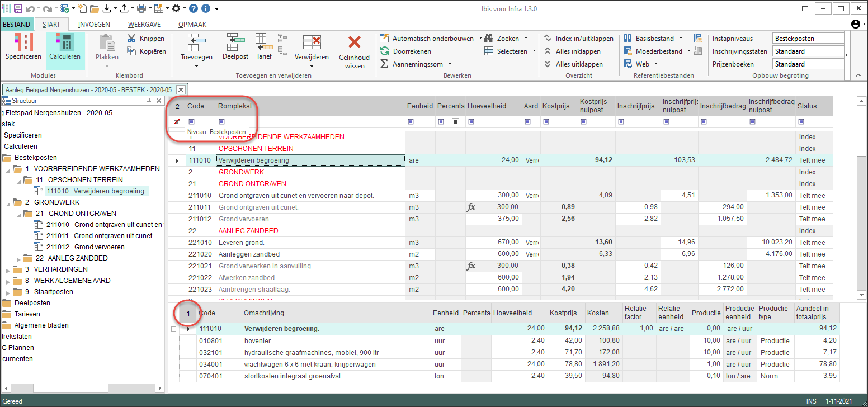Click Kopiëren in the Klembord group
The width and height of the screenshot is (868, 407).
coord(146,51)
